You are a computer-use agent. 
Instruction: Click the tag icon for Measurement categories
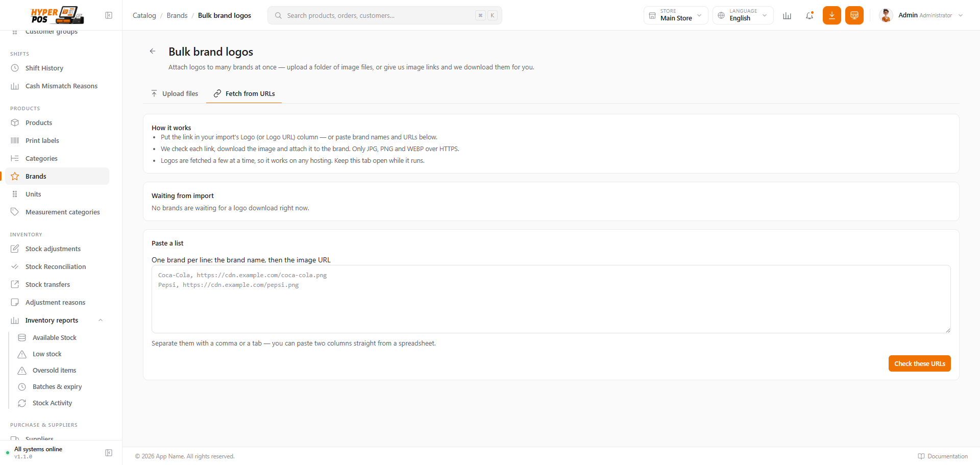tap(15, 212)
